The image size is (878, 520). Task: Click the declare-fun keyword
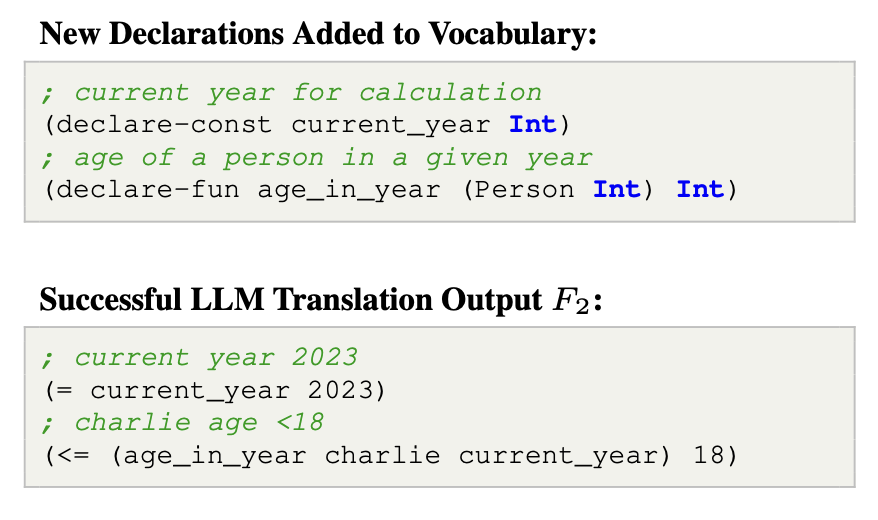point(149,189)
